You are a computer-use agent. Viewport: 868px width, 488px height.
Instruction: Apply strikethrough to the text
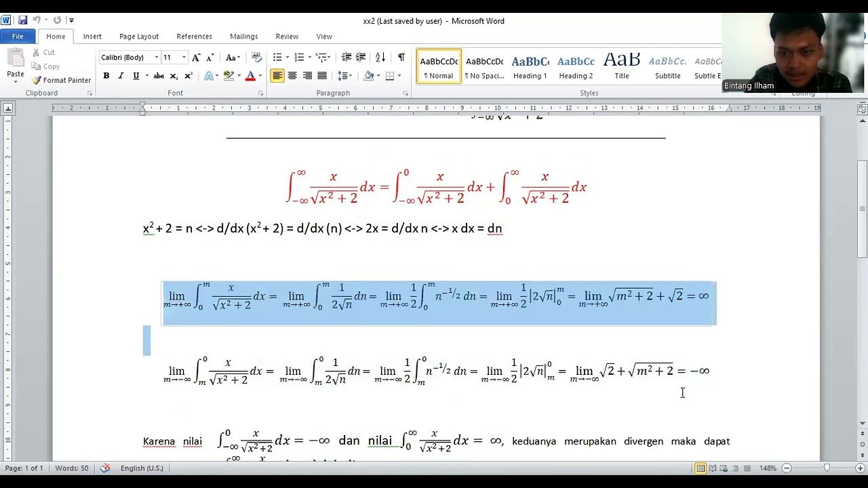(x=159, y=76)
